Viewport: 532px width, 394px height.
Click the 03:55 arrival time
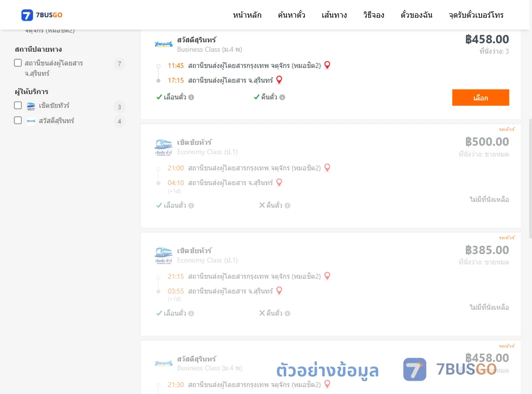[176, 291]
